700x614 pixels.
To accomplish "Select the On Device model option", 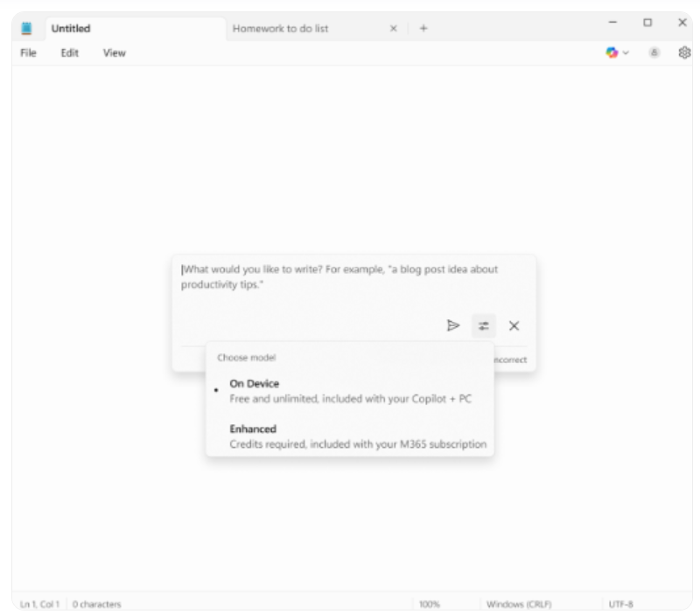I will pyautogui.click(x=349, y=391).
